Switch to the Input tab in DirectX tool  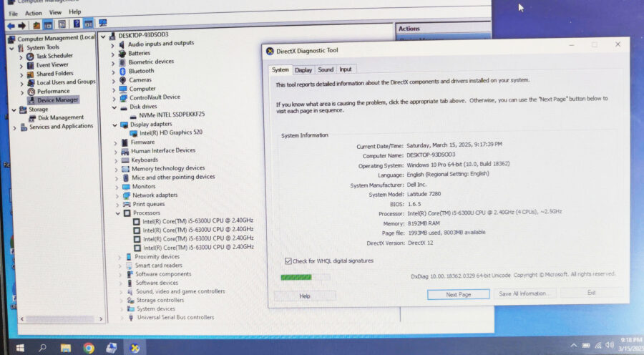click(x=346, y=69)
